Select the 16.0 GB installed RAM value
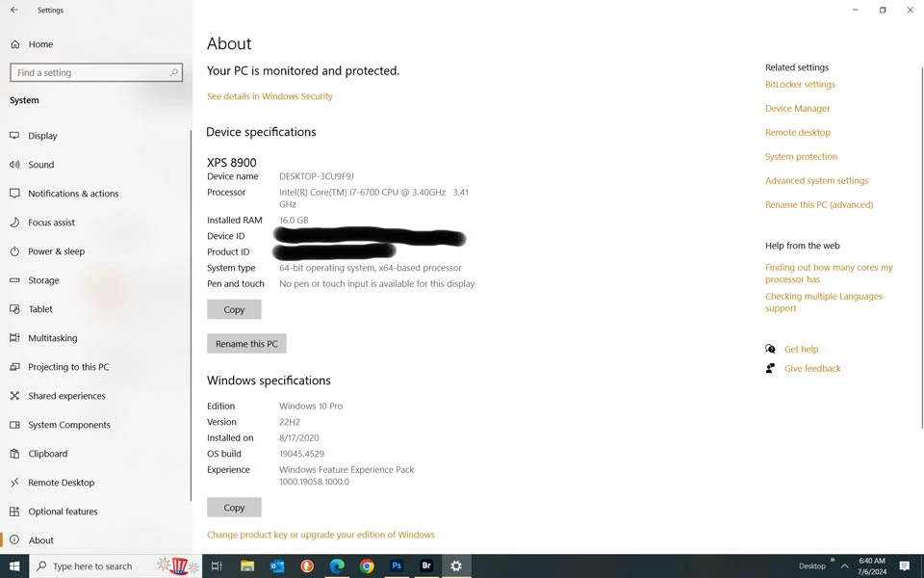 (x=294, y=220)
